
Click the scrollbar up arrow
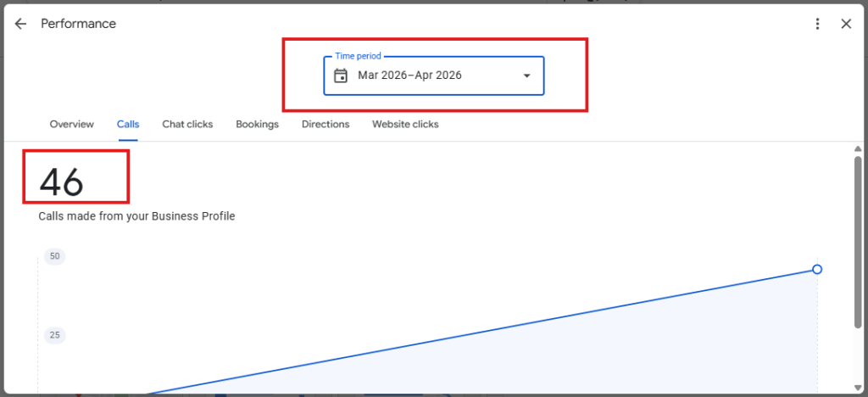tap(858, 149)
